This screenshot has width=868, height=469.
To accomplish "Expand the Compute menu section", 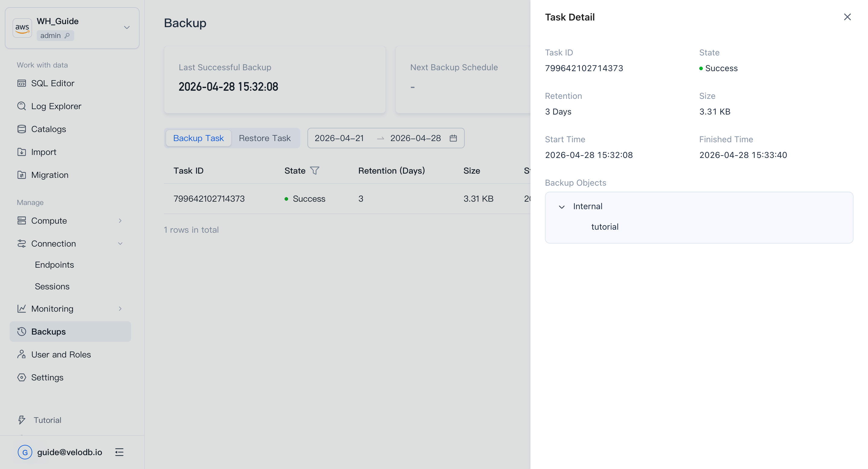I will coord(120,221).
